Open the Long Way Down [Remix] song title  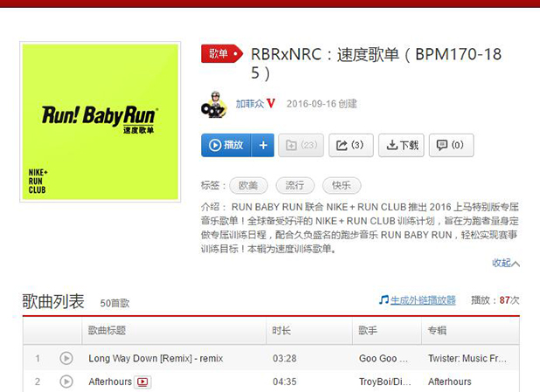[156, 358]
